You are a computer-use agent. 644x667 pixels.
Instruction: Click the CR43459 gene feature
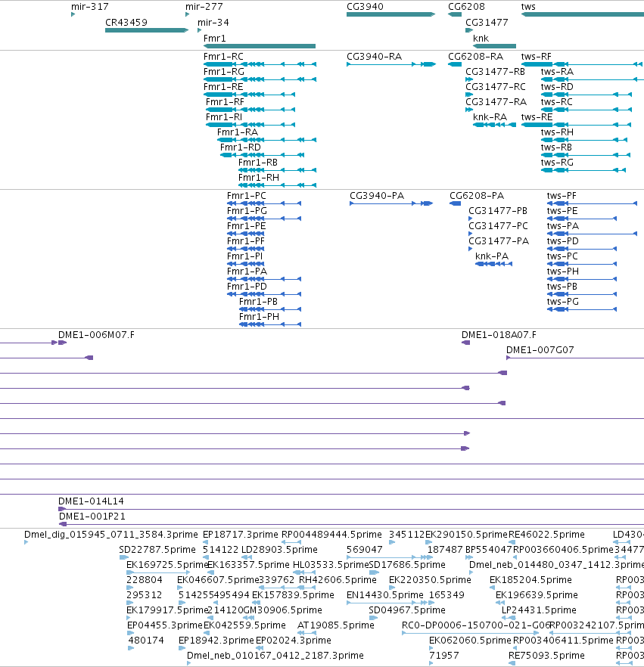point(147,30)
